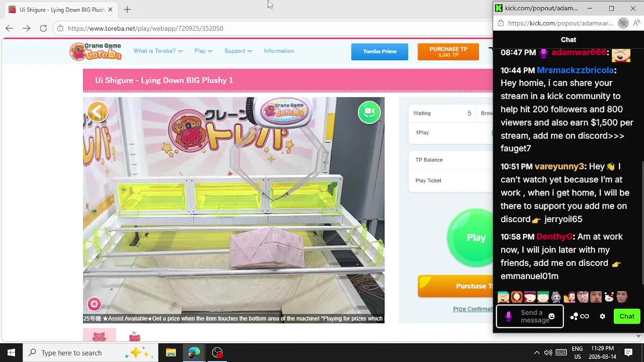Select first pink plush thumbnail below video
This screenshot has width=644, height=362.
(x=99, y=335)
